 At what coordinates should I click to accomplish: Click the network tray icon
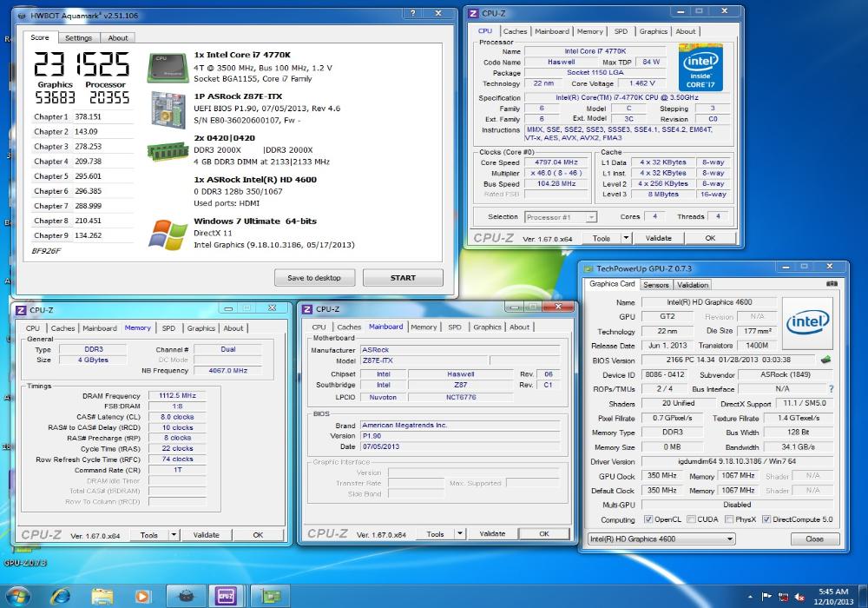783,597
